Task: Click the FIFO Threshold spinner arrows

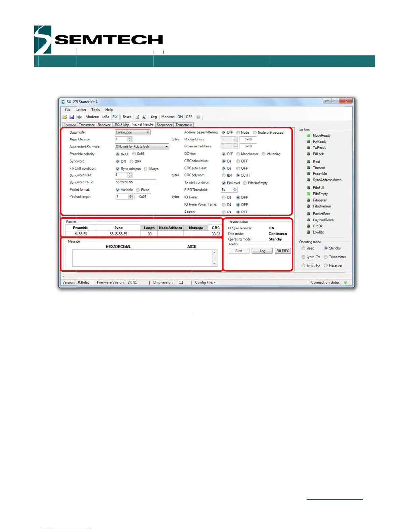Action: tap(235, 190)
